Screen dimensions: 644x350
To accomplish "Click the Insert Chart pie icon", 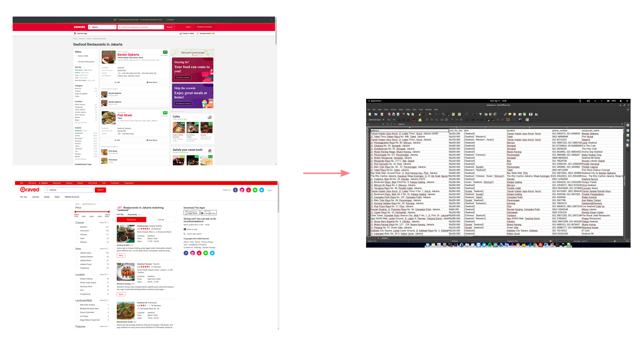I will click(490, 114).
